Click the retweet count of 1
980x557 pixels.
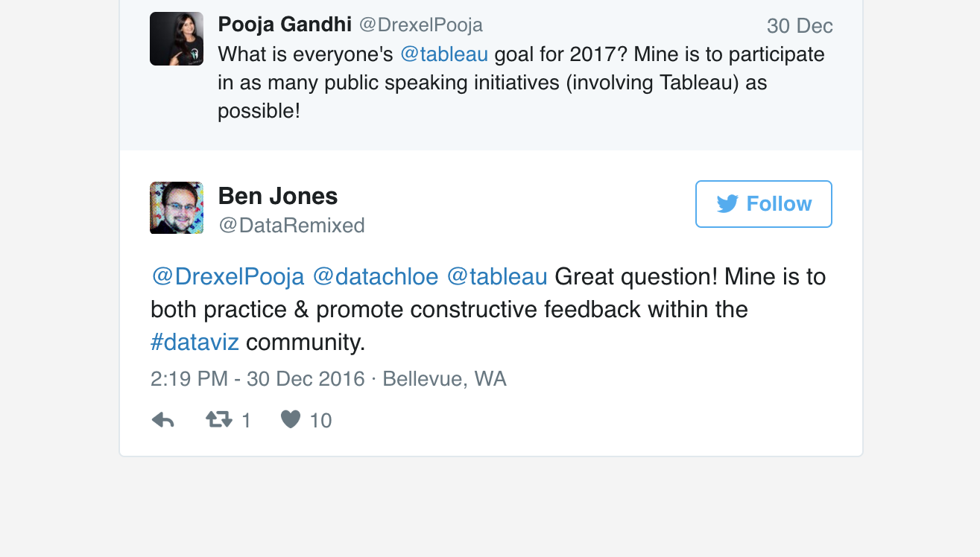[246, 421]
